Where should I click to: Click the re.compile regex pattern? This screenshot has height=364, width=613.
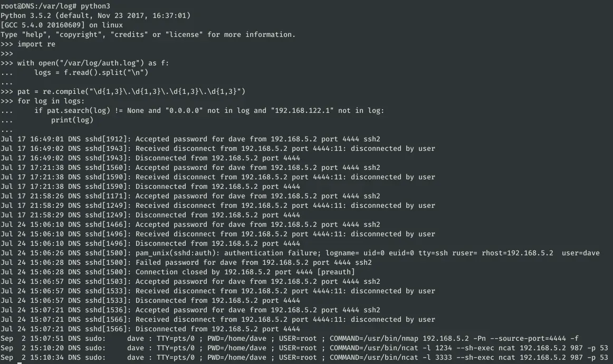click(144, 91)
